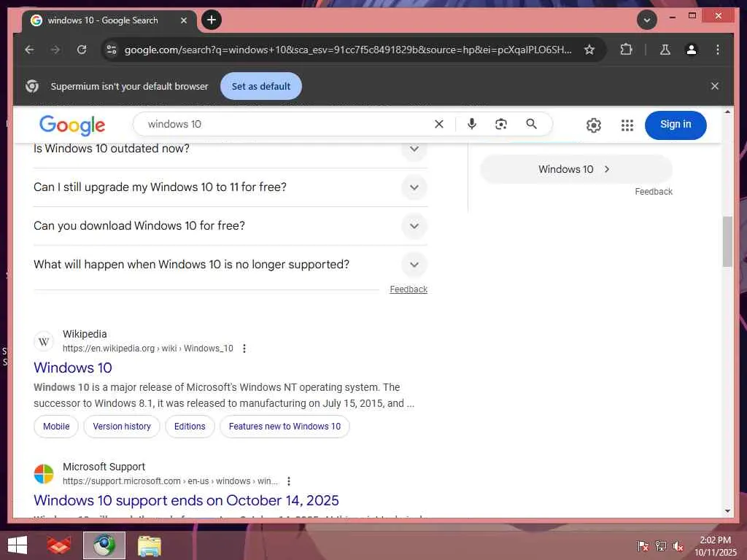The image size is (747, 560).
Task: Open Google quick settings gear
Action: pyautogui.click(x=594, y=125)
